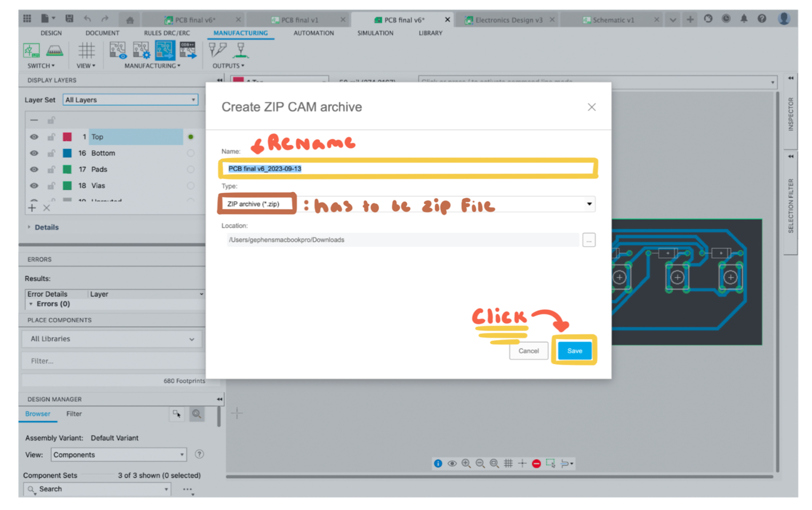Open the data panel grid icon
812x510 pixels.
(27, 19)
